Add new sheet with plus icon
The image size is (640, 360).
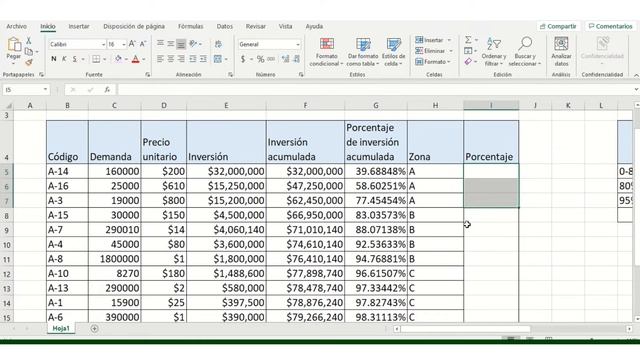click(x=94, y=329)
